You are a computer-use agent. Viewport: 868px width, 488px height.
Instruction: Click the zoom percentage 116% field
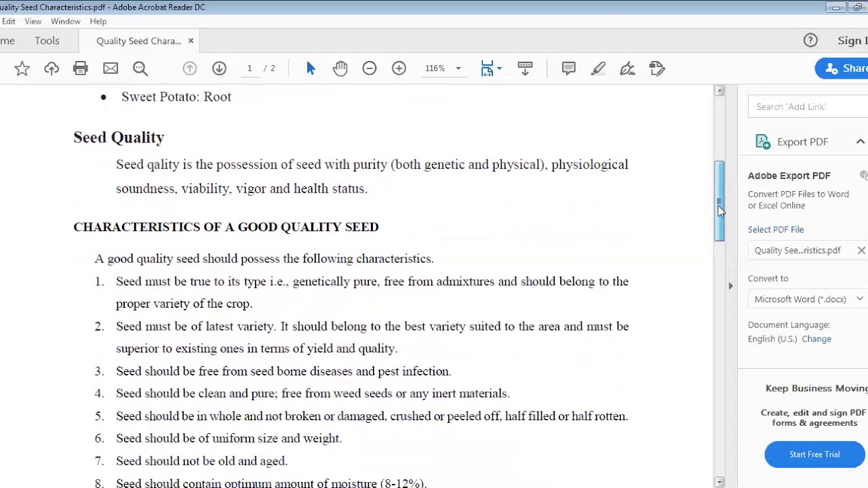(435, 68)
